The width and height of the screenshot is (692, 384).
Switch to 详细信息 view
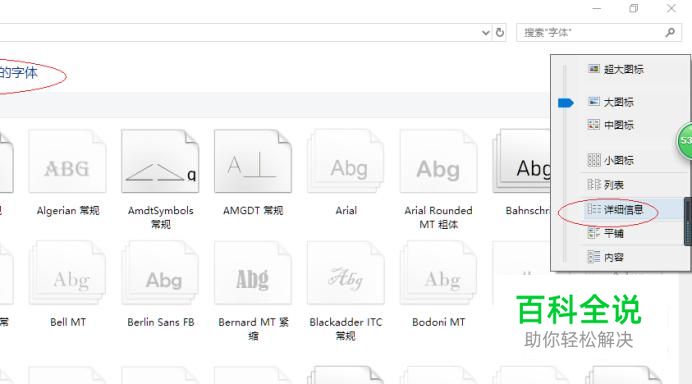[x=615, y=210]
